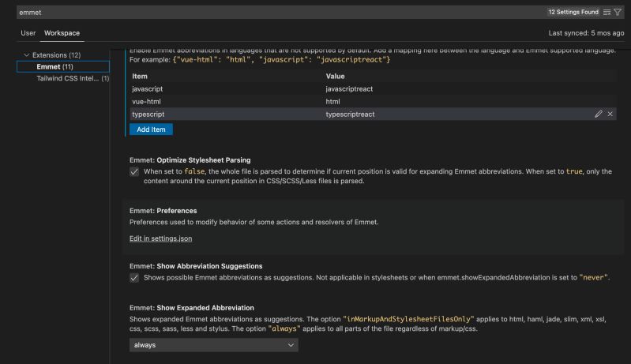Click the Emmet: Preferences setting title
Screen dimensions: 631x364
pyautogui.click(x=163, y=211)
